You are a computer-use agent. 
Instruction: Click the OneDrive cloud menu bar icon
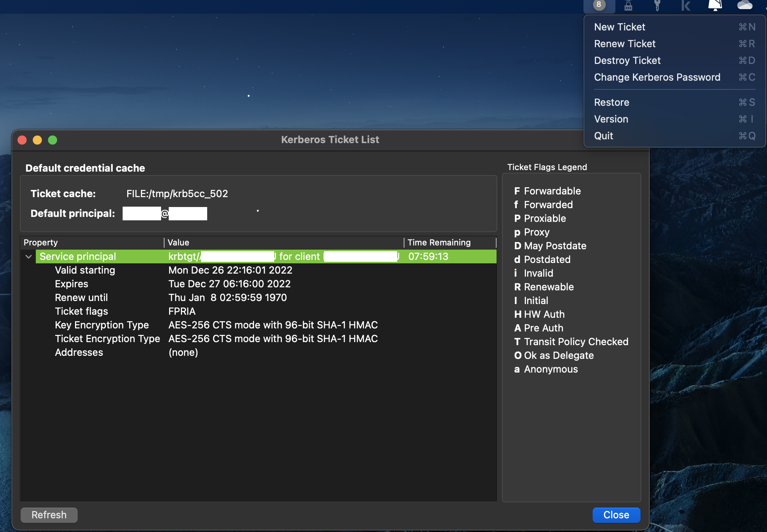745,5
